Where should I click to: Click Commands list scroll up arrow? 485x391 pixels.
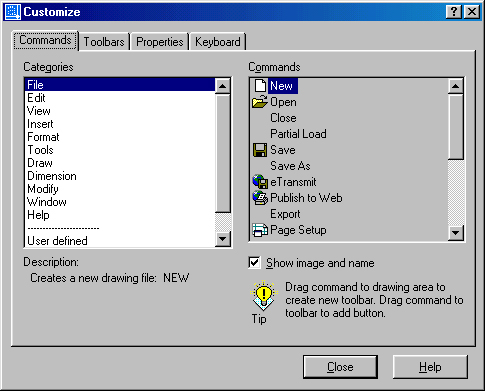click(455, 86)
